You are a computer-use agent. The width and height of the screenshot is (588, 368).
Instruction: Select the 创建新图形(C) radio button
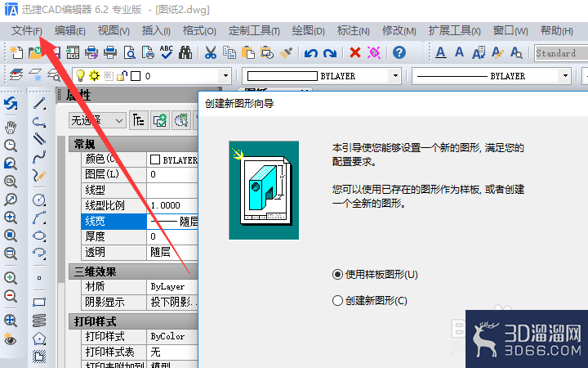(337, 300)
